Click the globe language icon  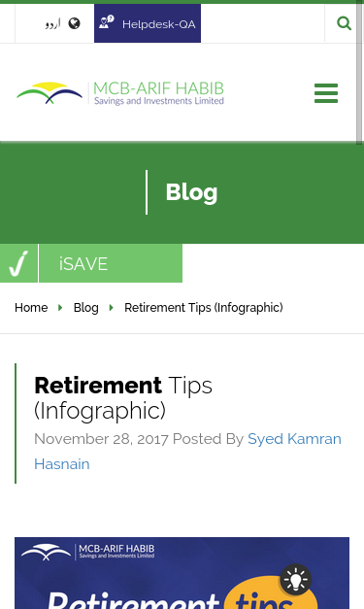tap(74, 23)
